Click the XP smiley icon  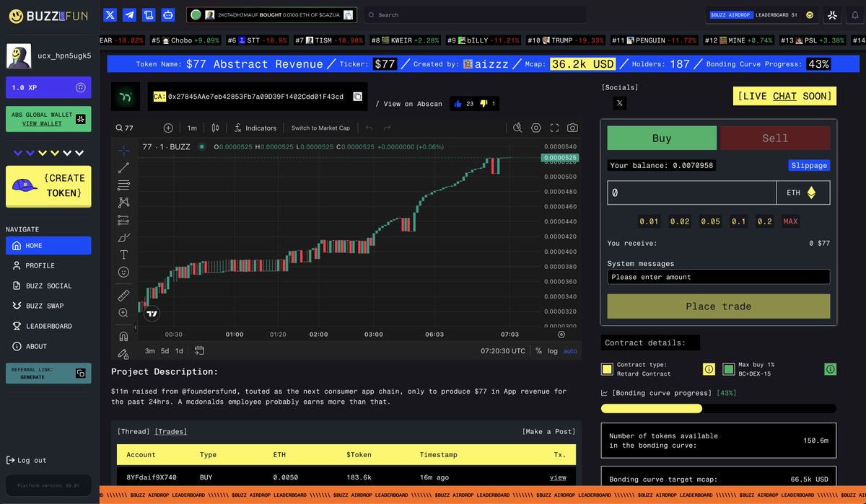[x=81, y=87]
